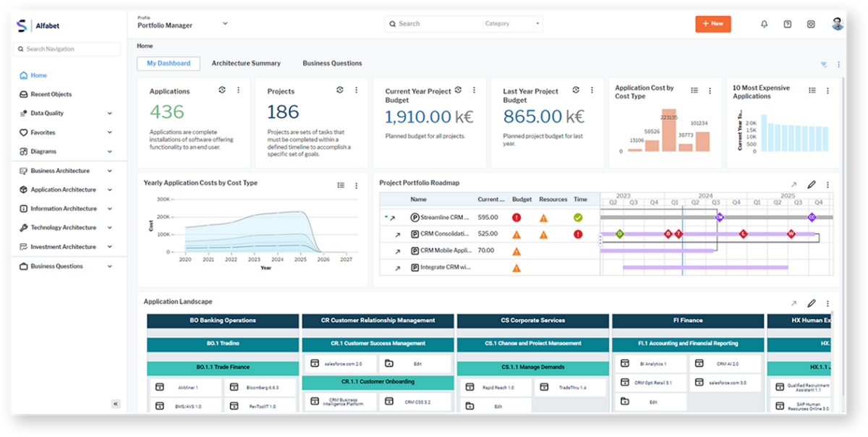Viewport: 868px width, 437px height.
Task: Refresh the Projects card
Action: tap(339, 90)
